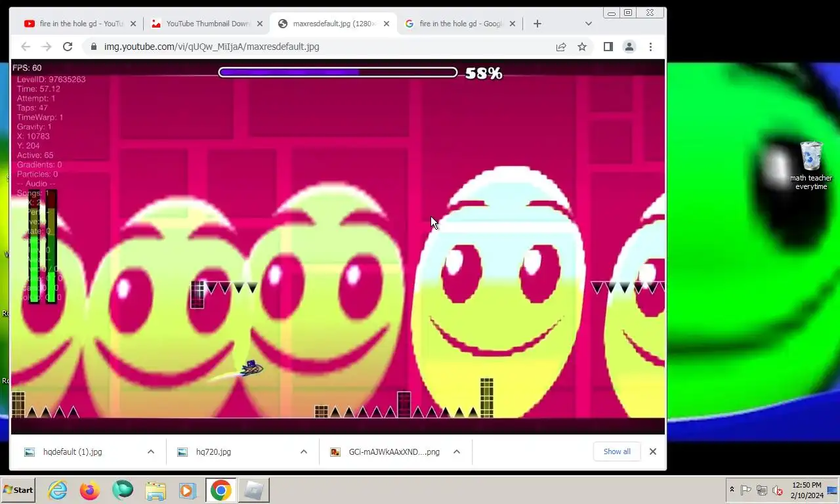The width and height of the screenshot is (840, 504).
Task: Open downloaded hqdefault (1).jpg file
Action: pos(73,451)
